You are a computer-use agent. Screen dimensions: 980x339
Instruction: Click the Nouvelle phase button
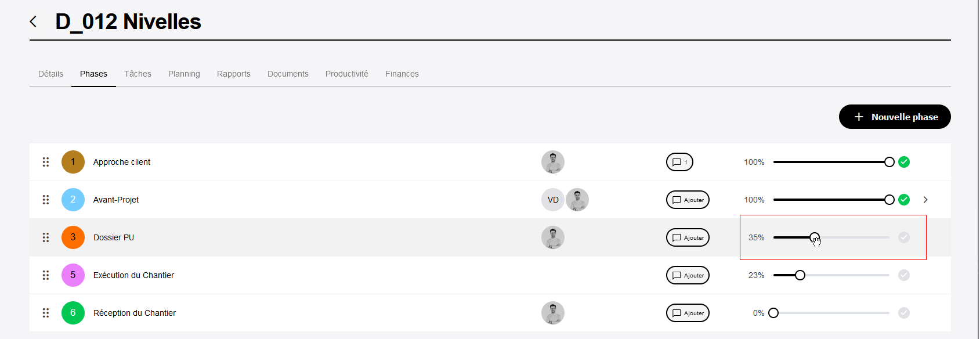[895, 117]
